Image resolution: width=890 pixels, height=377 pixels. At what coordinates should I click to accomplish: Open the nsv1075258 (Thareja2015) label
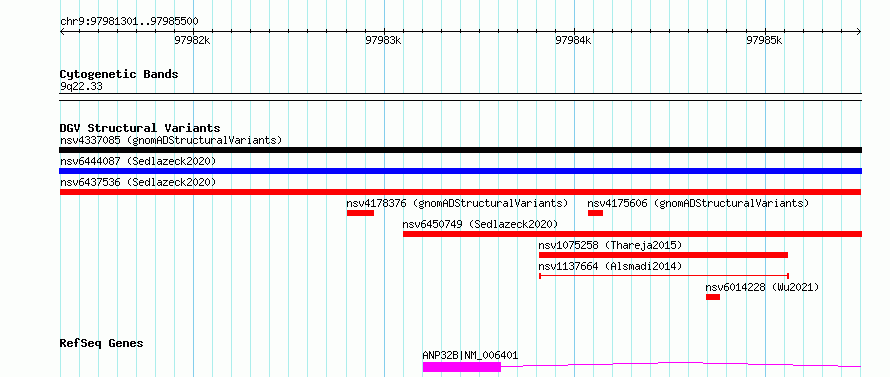click(x=610, y=245)
